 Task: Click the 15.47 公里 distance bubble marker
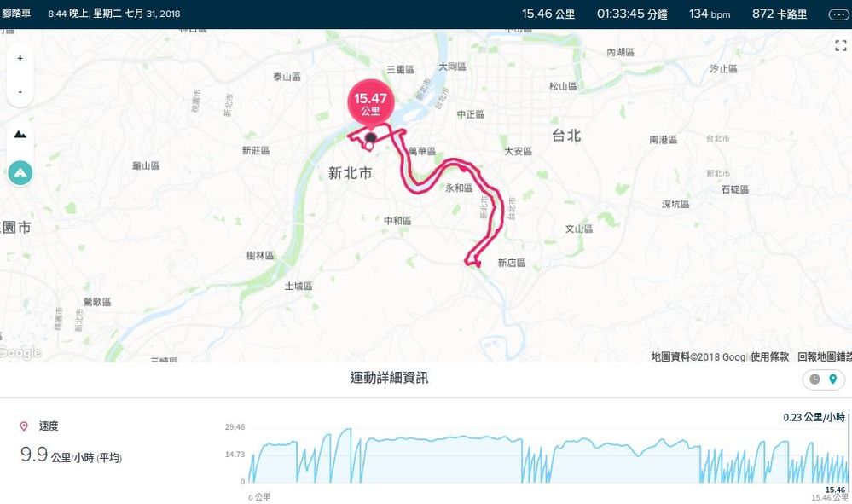point(371,104)
